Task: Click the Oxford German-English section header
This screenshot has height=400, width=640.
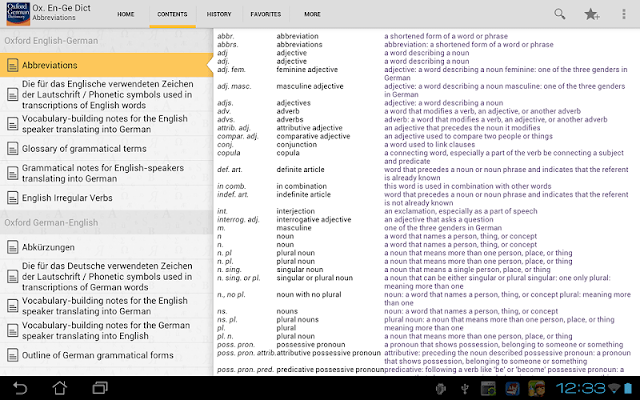Action: [106, 222]
